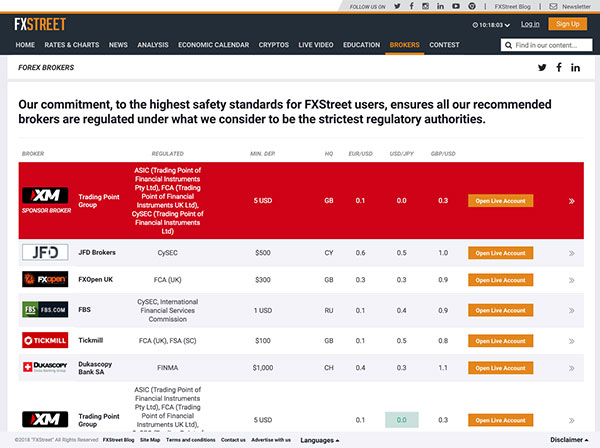Click the Tickmill logo
The width and height of the screenshot is (600, 448).
45,340
